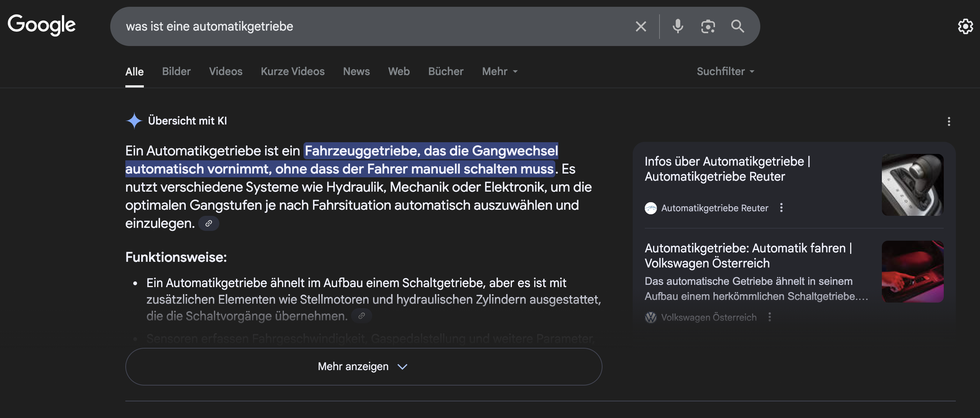Click the 'Übersicht mit KI' label
Viewport: 980px width, 418px height.
187,121
